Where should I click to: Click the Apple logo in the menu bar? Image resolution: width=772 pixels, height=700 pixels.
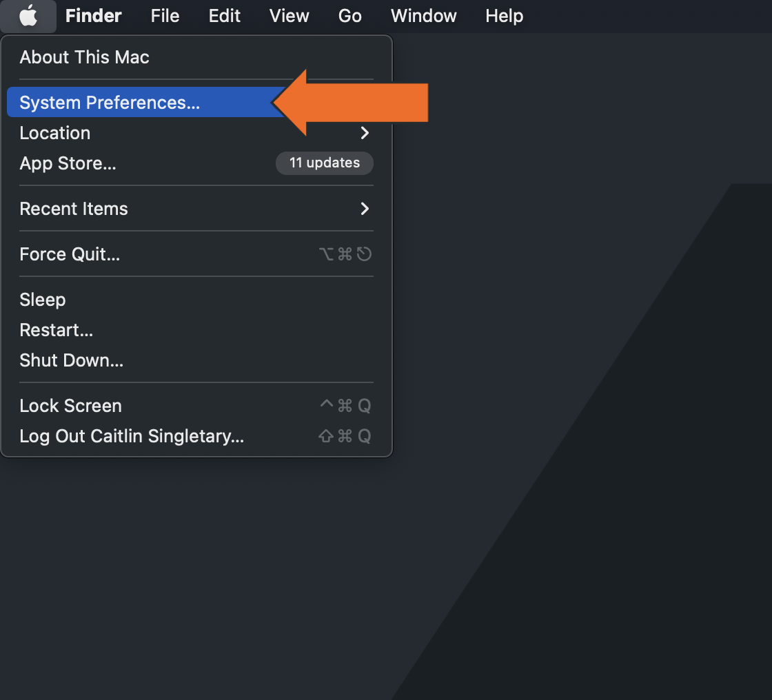point(28,16)
